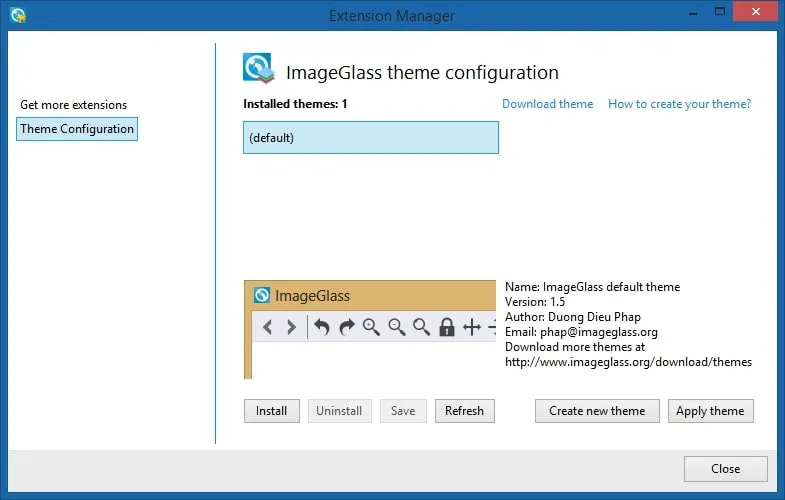This screenshot has height=500, width=785.
Task: Click the ImageGlass logo in preview title bar
Action: pyautogui.click(x=261, y=295)
